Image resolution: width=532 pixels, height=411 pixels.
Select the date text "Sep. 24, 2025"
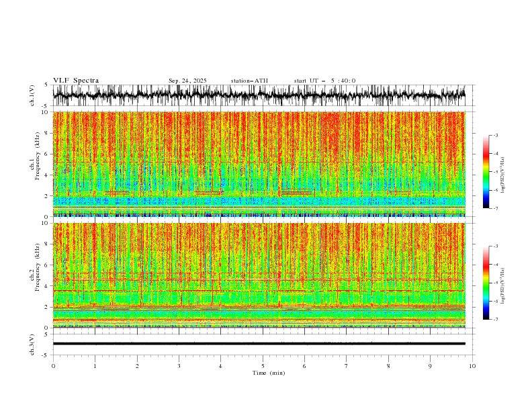(187, 81)
